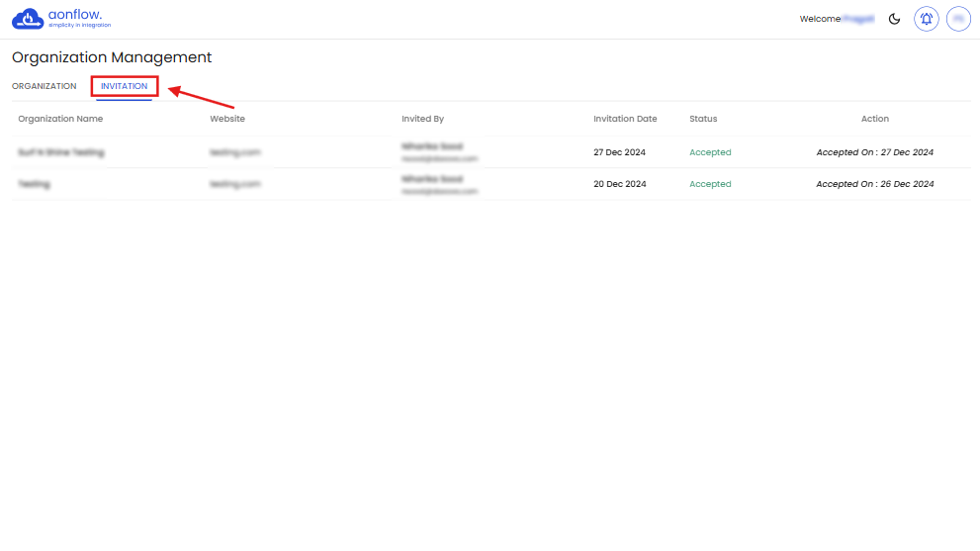Screen dimensions: 980x551
Task: Open the user profile avatar
Action: point(957,19)
